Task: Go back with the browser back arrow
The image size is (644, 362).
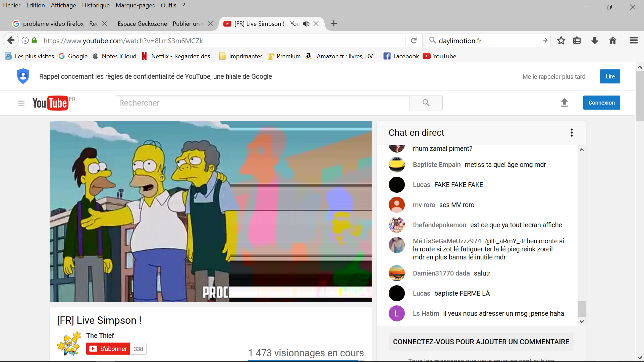Action: pyautogui.click(x=11, y=41)
